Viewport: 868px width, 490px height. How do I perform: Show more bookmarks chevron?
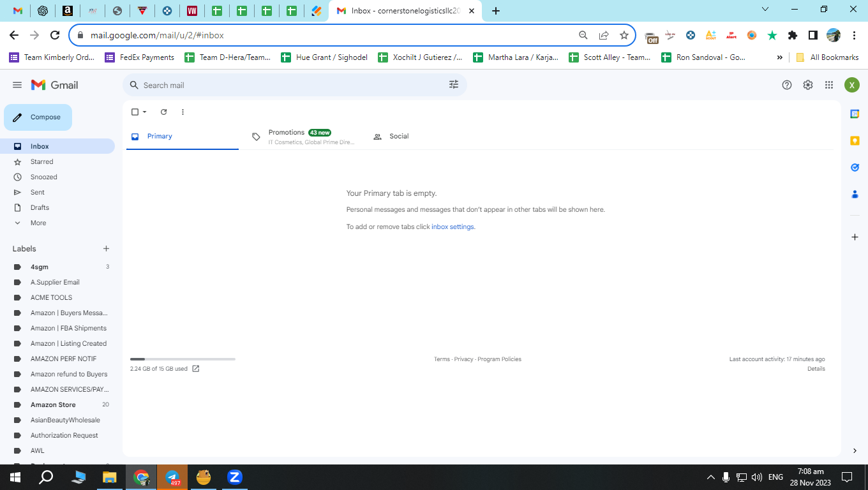tap(779, 57)
